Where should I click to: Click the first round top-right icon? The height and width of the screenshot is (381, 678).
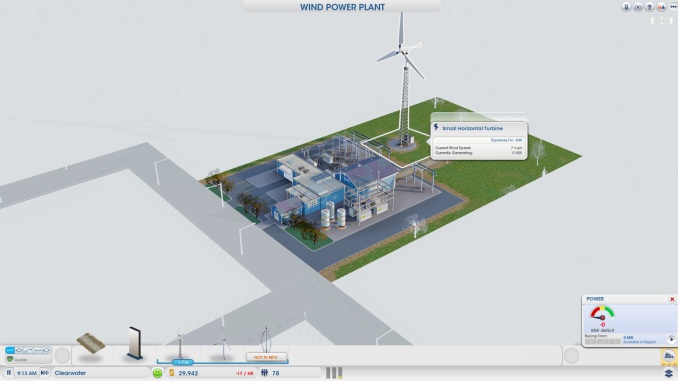coord(626,7)
